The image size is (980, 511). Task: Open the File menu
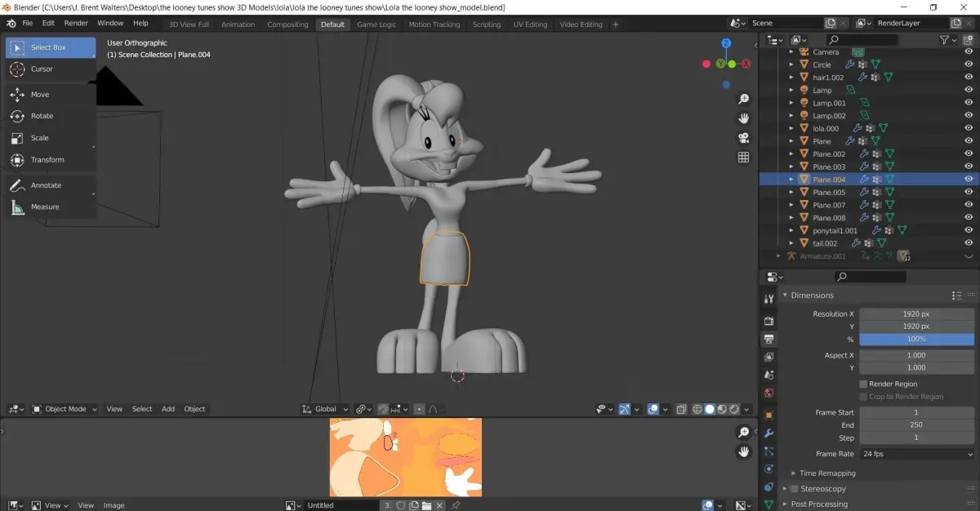click(28, 23)
